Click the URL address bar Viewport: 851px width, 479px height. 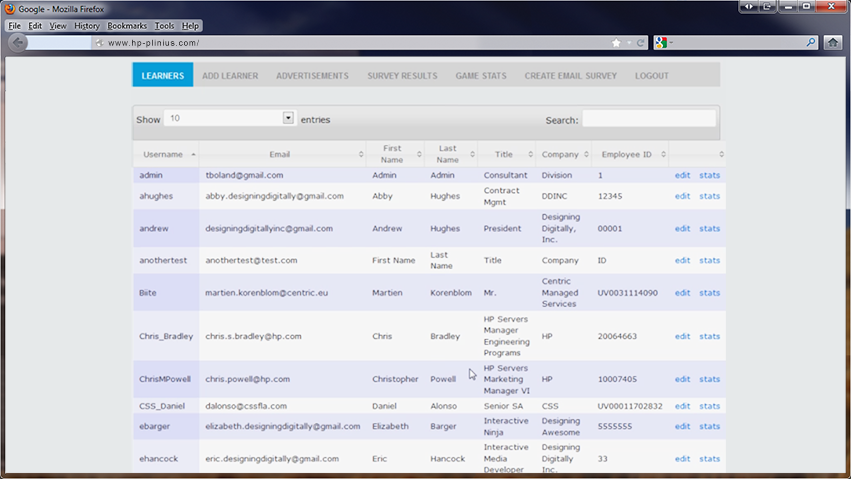point(347,43)
